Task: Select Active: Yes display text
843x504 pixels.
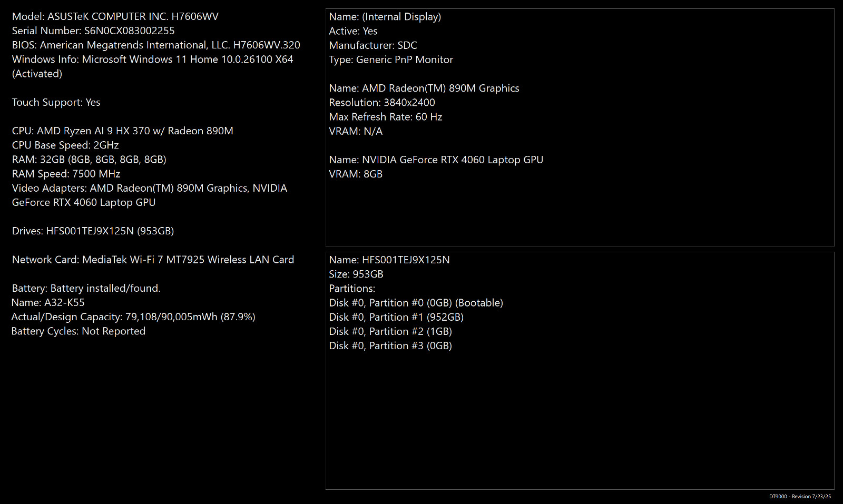Action: [x=353, y=31]
